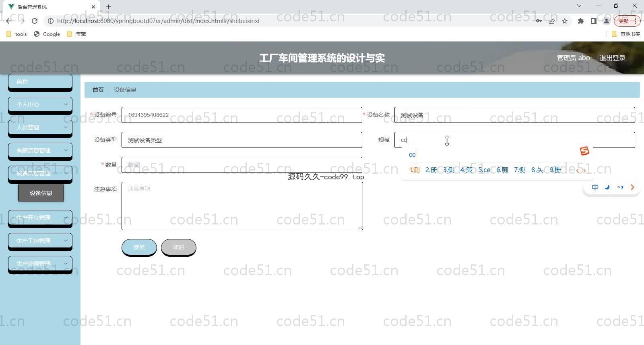Go to the previous IME candidate page
The image size is (644, 345).
pyautogui.click(x=578, y=170)
